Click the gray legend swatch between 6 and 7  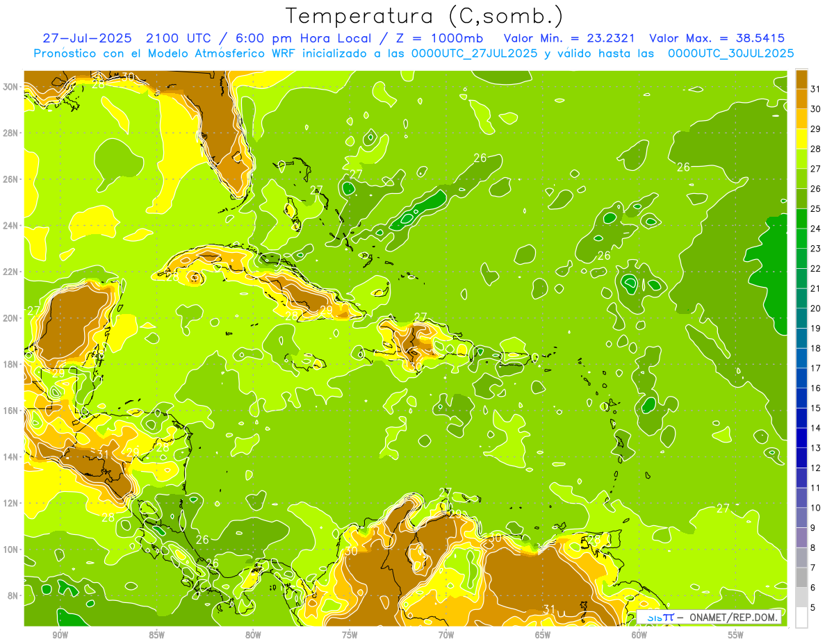point(801,577)
